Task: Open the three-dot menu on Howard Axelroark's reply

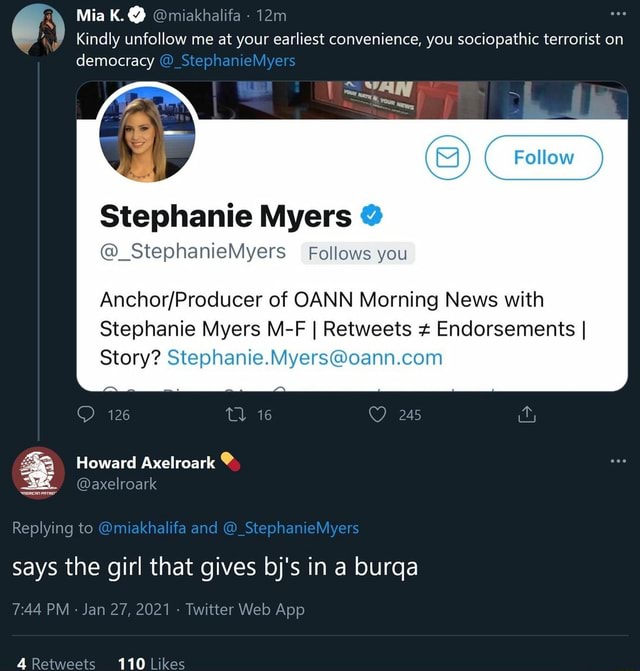Action: coord(618,461)
